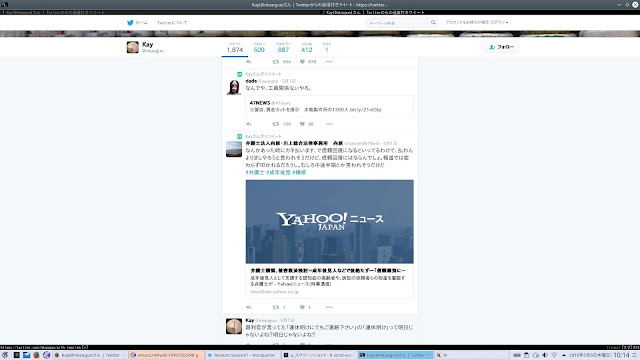Click dada's avatar picture
Image resolution: width=640 pixels, height=360 pixels.
tap(234, 87)
